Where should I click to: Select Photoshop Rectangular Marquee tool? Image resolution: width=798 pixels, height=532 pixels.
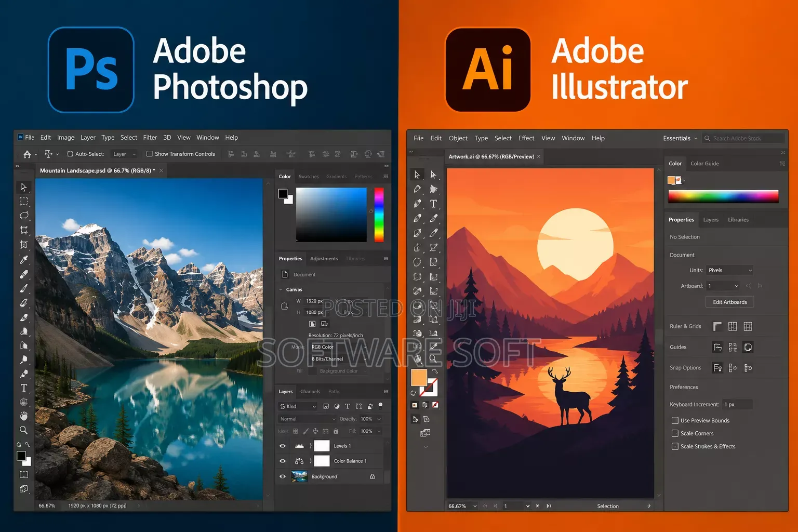coord(24,201)
